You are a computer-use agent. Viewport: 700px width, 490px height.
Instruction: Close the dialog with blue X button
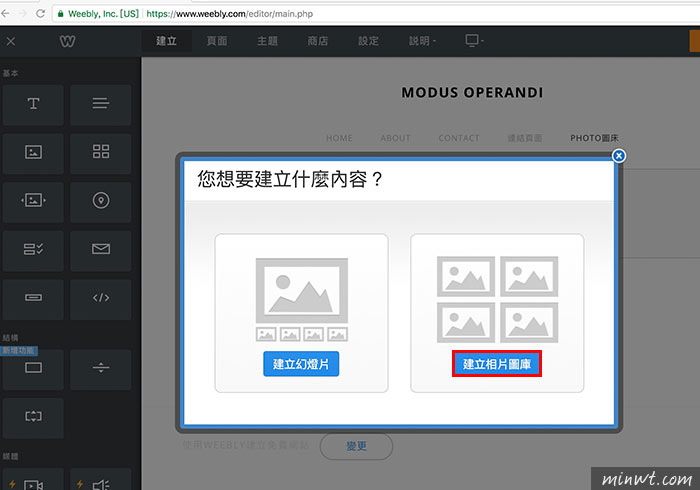[619, 156]
